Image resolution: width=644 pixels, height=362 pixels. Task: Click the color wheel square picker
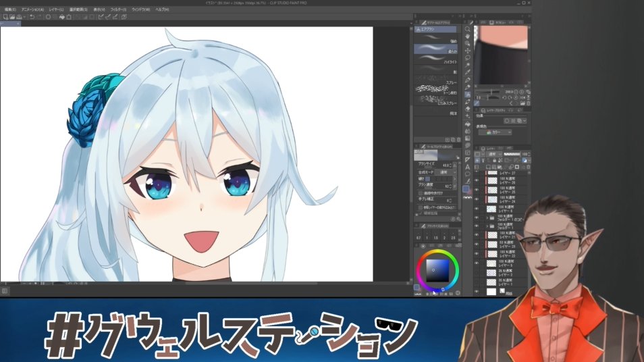pos(437,270)
